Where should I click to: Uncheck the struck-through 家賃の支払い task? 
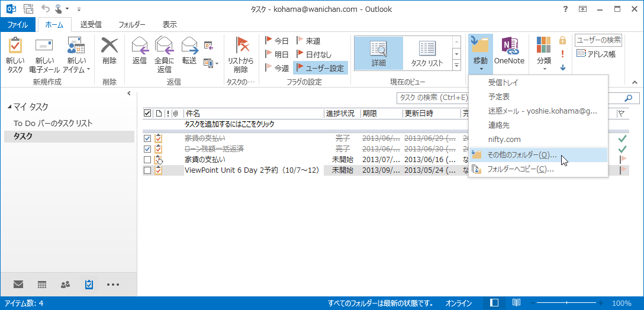(147, 138)
